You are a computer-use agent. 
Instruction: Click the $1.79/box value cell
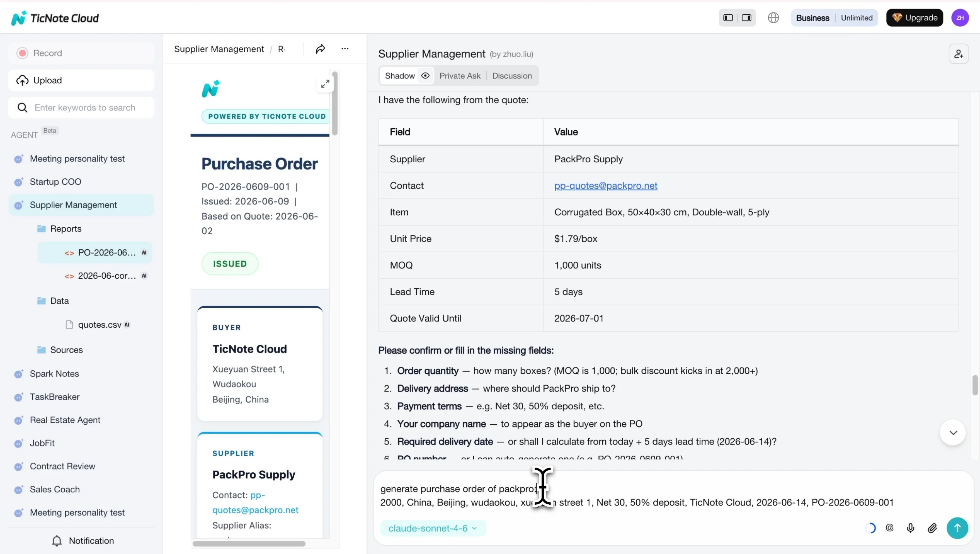(x=751, y=239)
